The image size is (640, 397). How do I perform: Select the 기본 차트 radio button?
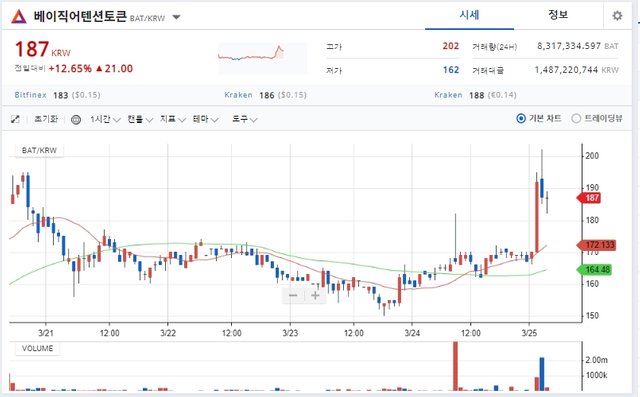tap(521, 119)
